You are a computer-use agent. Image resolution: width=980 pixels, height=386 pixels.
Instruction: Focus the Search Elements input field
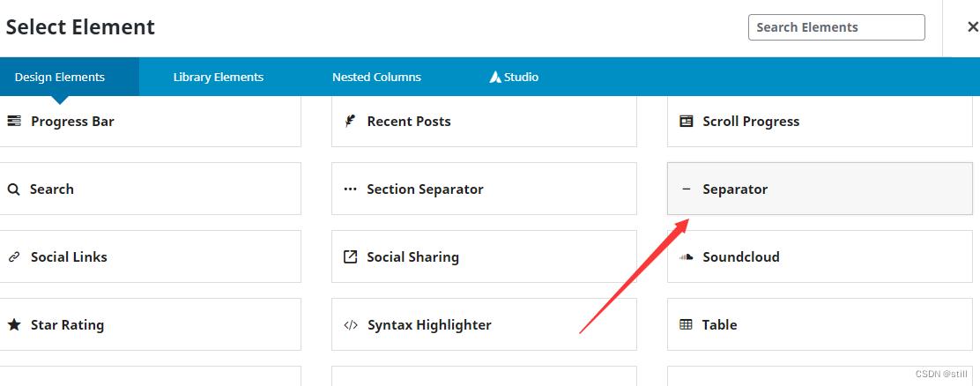tap(836, 27)
